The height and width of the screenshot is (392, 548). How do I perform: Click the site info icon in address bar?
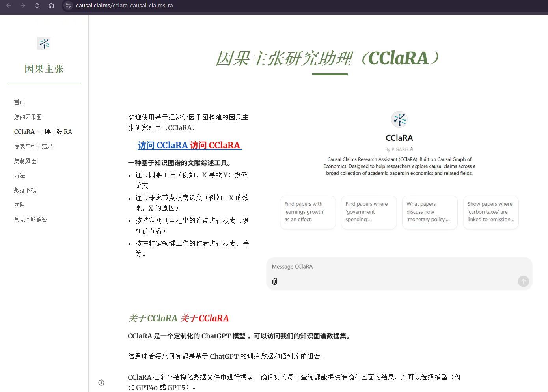pyautogui.click(x=68, y=6)
